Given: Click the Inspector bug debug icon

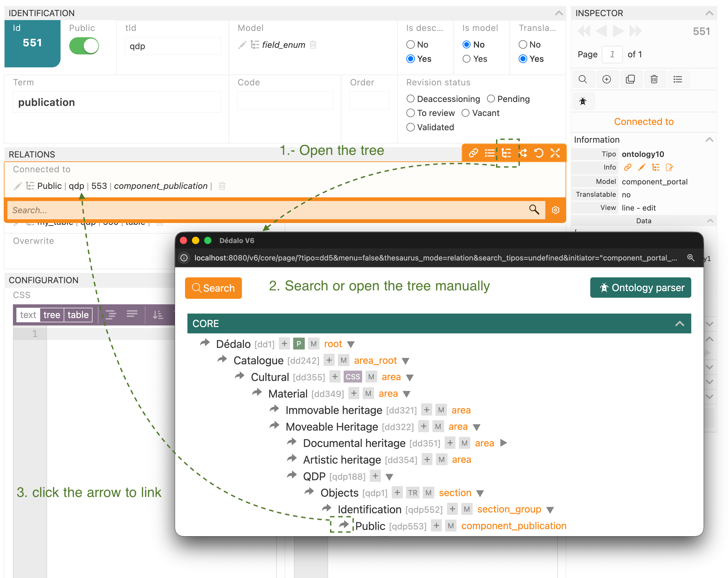Looking at the screenshot, I should tap(583, 101).
